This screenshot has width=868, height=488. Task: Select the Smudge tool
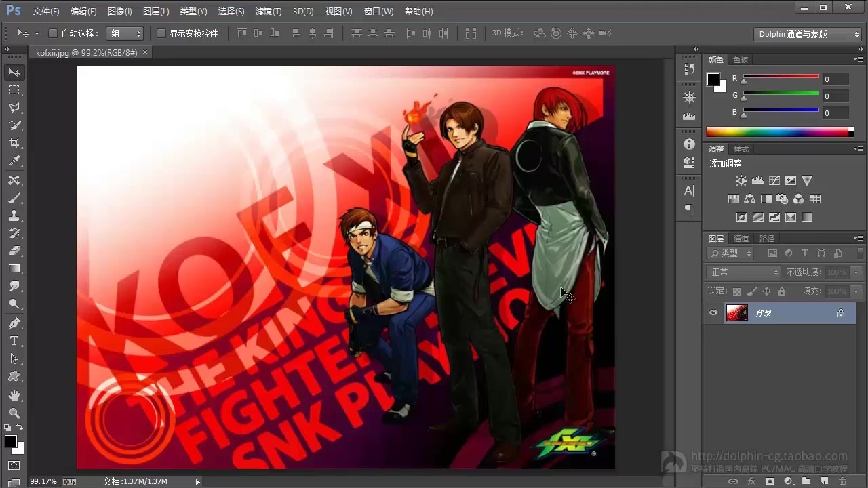[x=14, y=287]
